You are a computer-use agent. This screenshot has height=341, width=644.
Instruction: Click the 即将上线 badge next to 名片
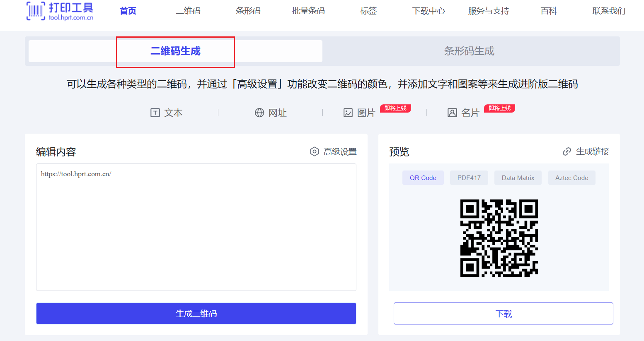(499, 108)
